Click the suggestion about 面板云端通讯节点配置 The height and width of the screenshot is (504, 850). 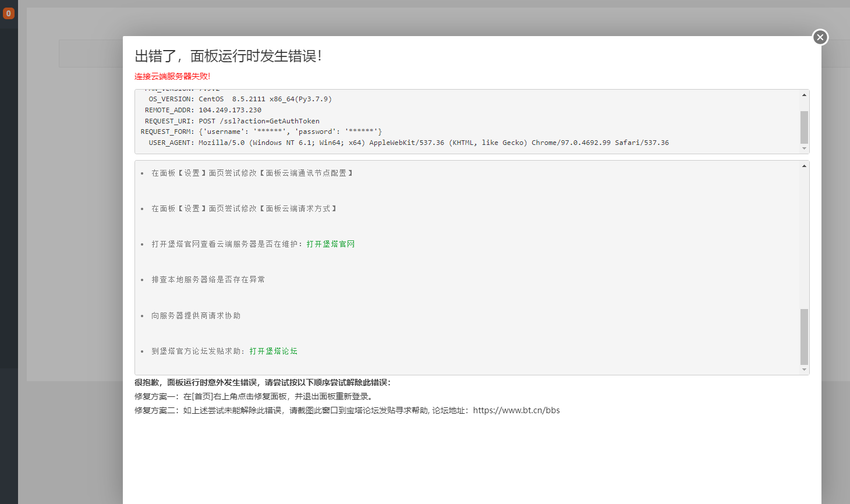(252, 173)
